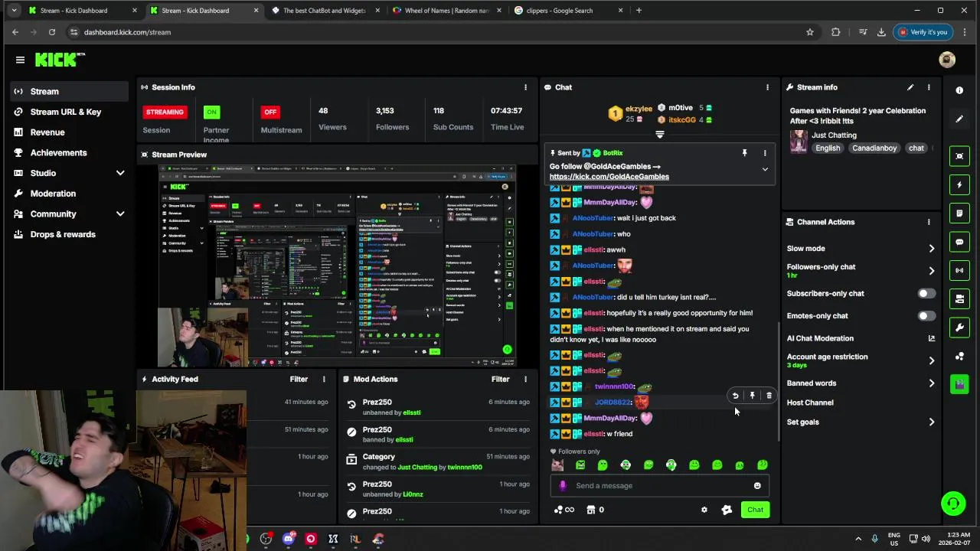Pin JORD8822's chat message
This screenshot has height=551, width=980.
pos(752,396)
